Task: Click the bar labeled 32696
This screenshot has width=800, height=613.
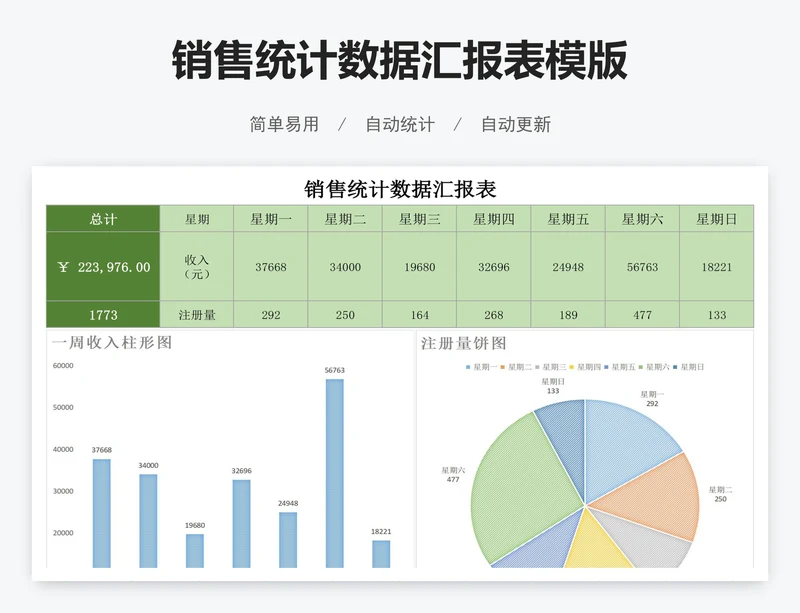Action: point(241,524)
